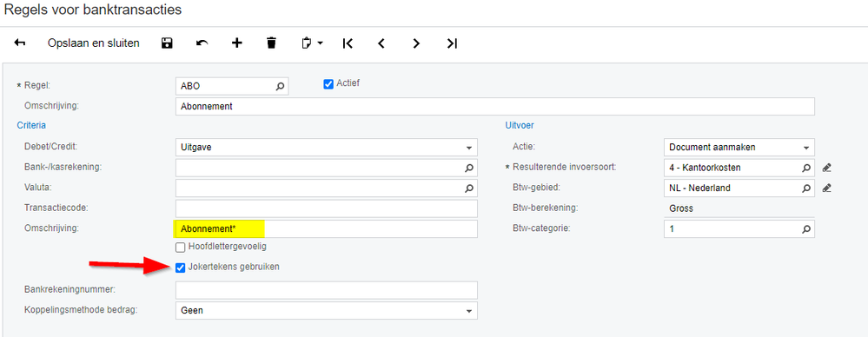Click Opslaan en sluiten button

[94, 43]
